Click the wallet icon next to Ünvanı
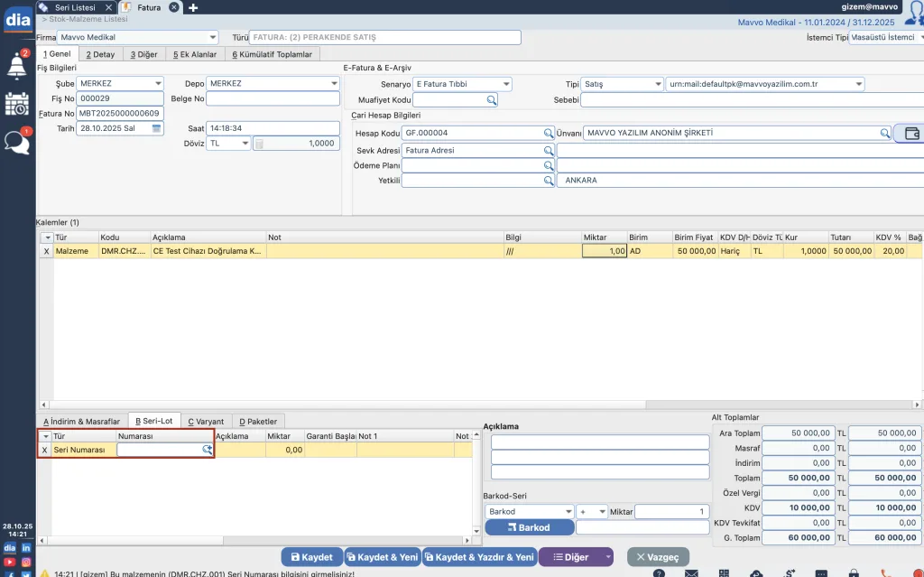The width and height of the screenshot is (924, 577). [911, 134]
